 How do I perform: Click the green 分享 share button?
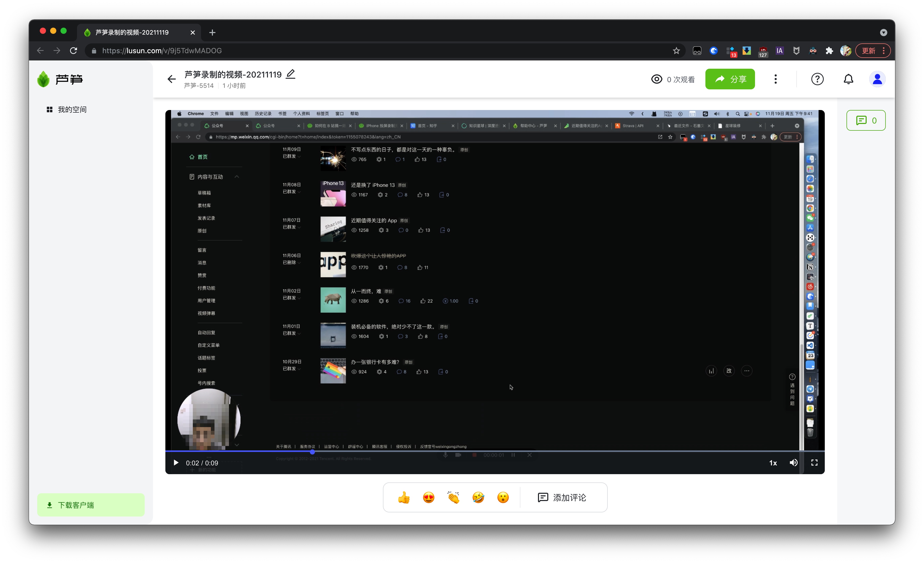(x=730, y=79)
